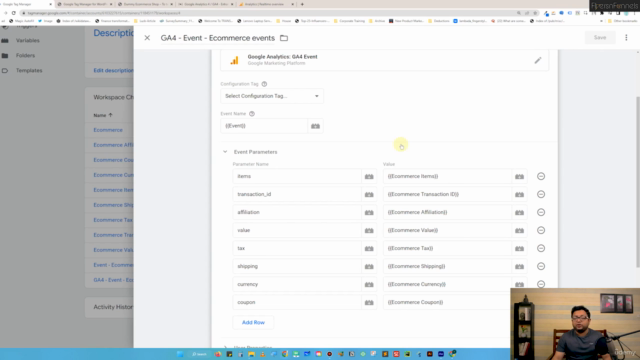Viewport: 640px width, 360px height.
Task: Open the three-dot more actions menu
Action: 626,38
